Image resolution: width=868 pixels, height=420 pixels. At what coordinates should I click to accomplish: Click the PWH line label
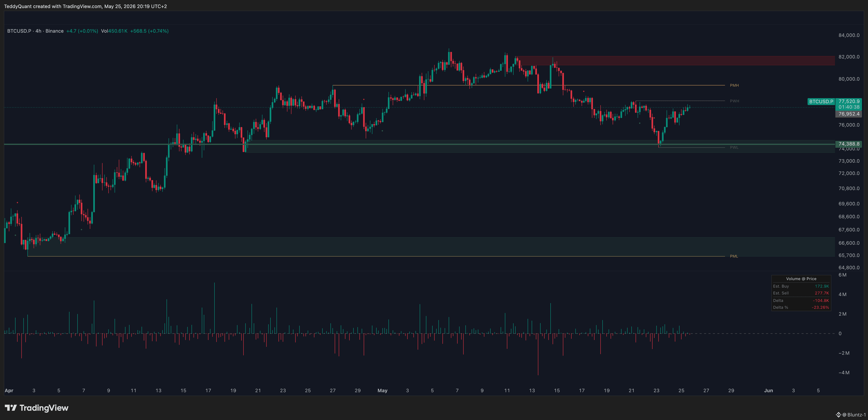click(x=734, y=101)
